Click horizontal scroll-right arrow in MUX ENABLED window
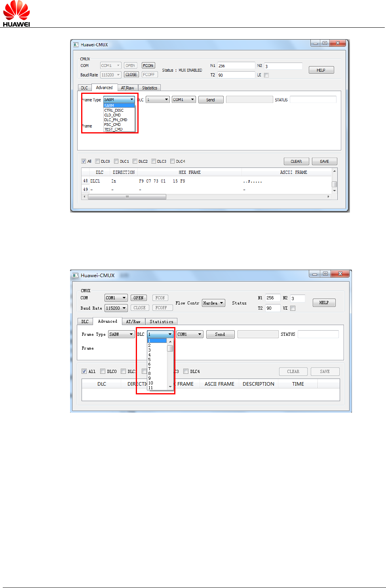 pos(329,196)
